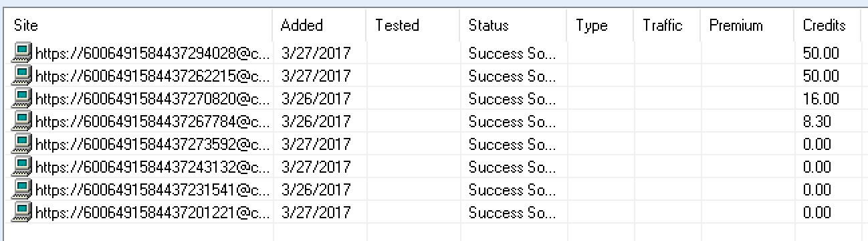Click computer icon for site ending 243132

(23, 167)
